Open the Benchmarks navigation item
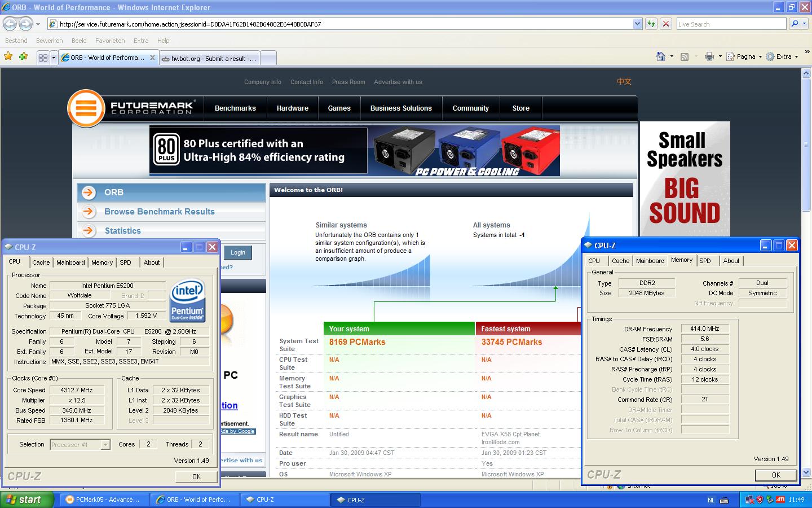Viewport: 812px width, 508px height. [x=235, y=108]
